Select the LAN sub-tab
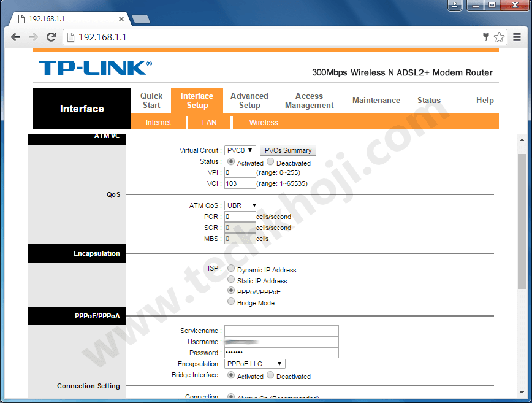Viewport: 532px width, 403px height. coord(210,123)
